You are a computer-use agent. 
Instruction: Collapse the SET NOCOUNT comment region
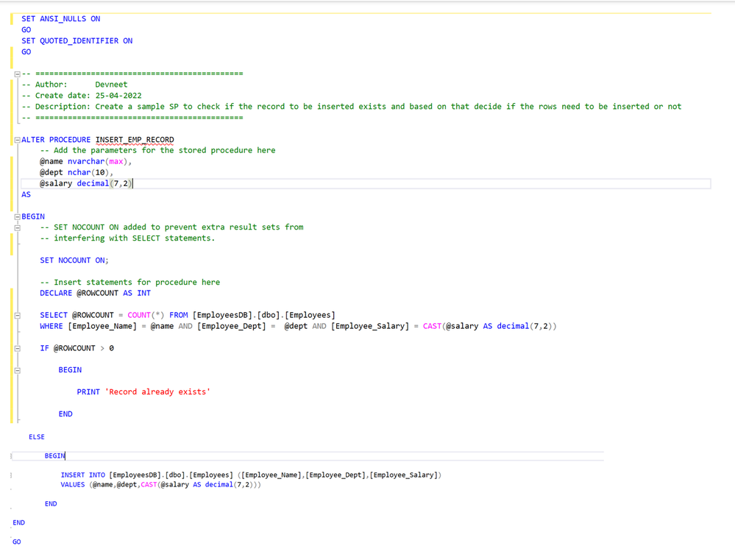pos(17,228)
